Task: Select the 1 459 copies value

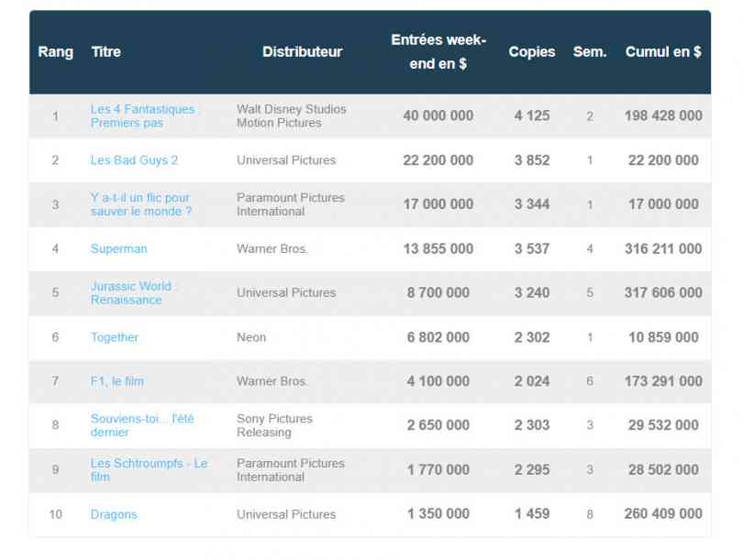Action: click(x=532, y=514)
